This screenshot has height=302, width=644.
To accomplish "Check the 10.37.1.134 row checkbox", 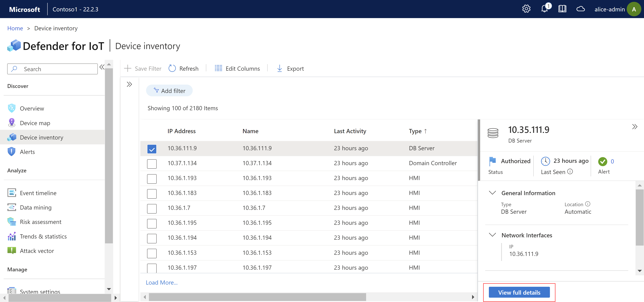I will pyautogui.click(x=152, y=164).
